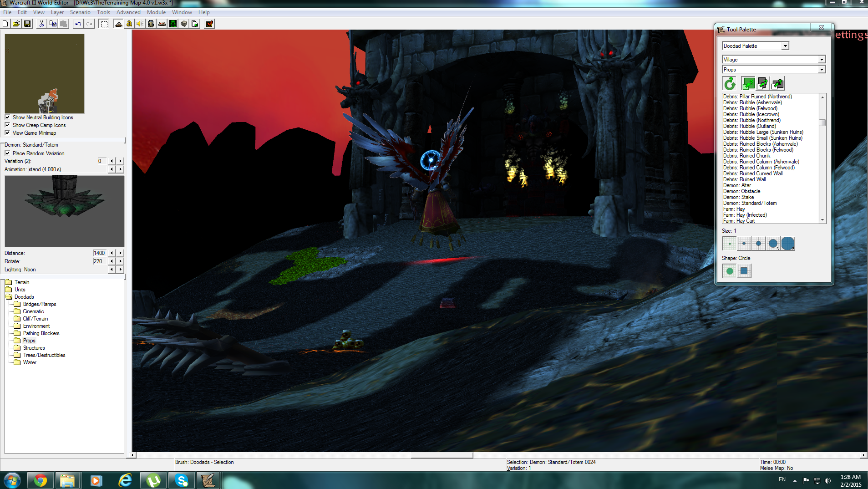
Task: Open the Object Editor module
Action: point(151,24)
